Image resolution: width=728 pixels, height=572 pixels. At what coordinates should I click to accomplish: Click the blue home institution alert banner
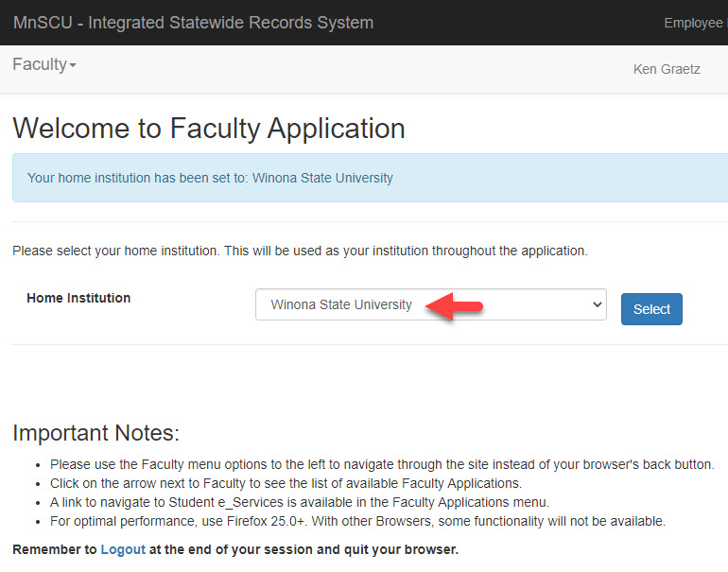click(369, 178)
